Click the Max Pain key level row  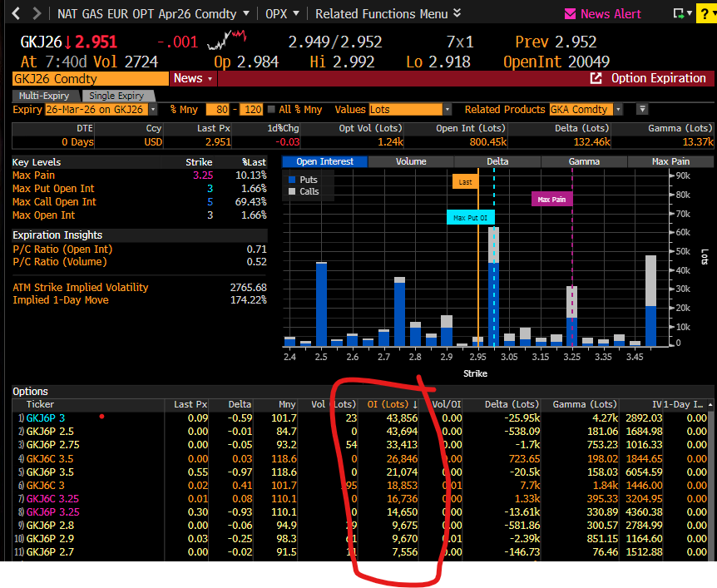[140, 175]
